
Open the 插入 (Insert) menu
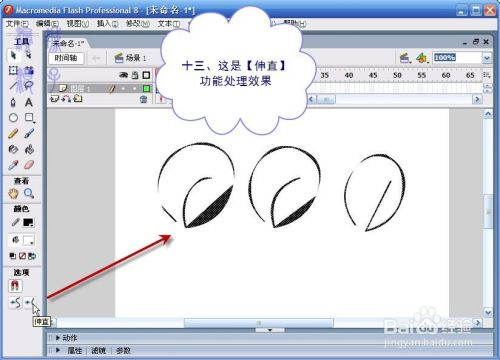point(107,23)
